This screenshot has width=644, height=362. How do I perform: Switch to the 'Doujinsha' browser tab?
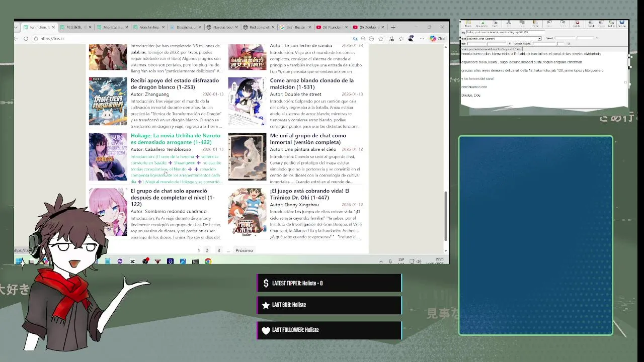tap(186, 27)
